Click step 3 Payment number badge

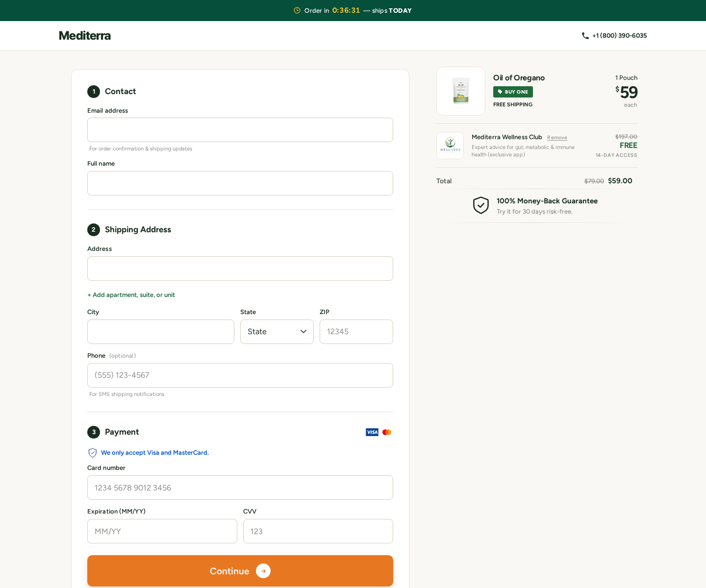point(94,432)
